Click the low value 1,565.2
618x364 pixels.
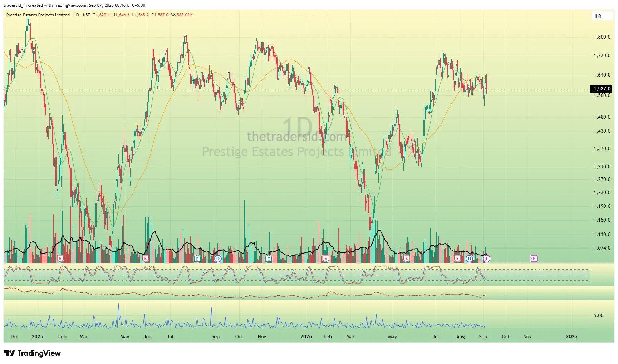pos(142,15)
